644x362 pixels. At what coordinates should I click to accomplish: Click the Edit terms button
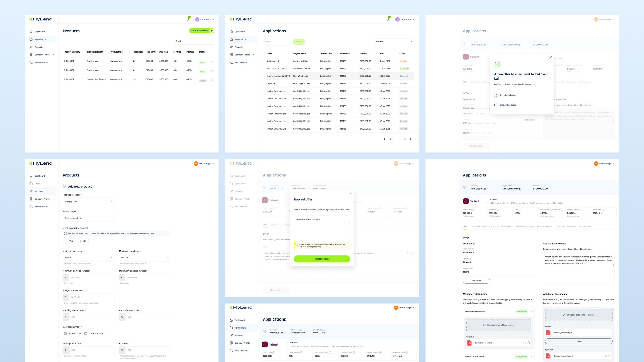coord(476,281)
